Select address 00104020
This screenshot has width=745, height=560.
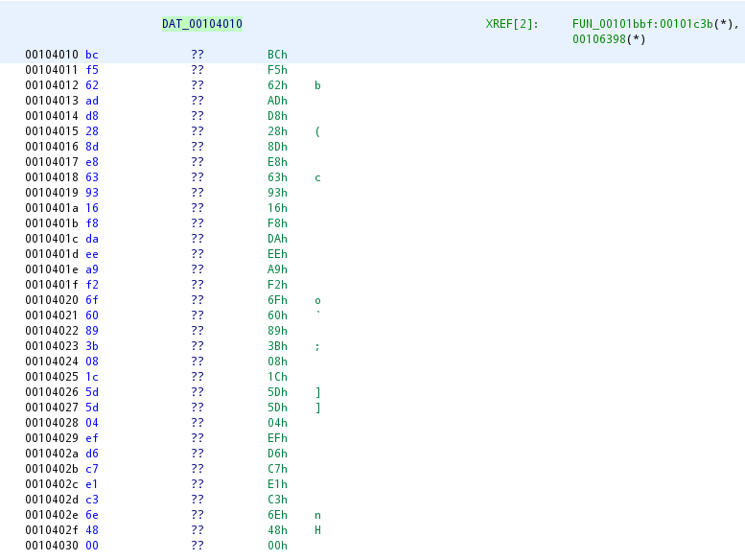[x=52, y=300]
